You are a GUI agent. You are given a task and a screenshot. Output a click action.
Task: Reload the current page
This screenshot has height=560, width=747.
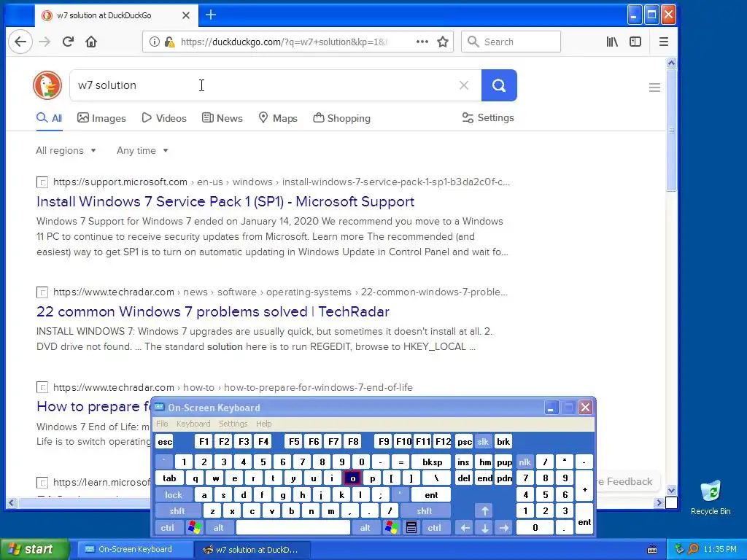(x=68, y=42)
